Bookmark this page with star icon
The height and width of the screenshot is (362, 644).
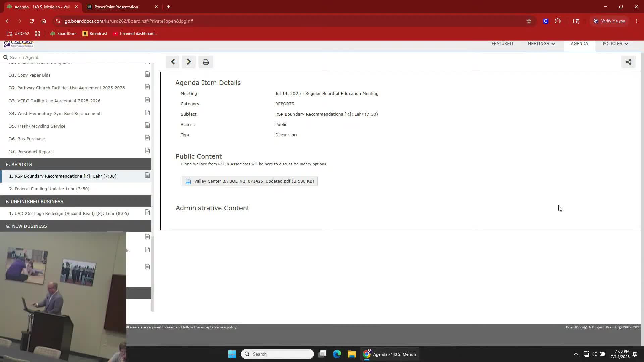(x=529, y=21)
